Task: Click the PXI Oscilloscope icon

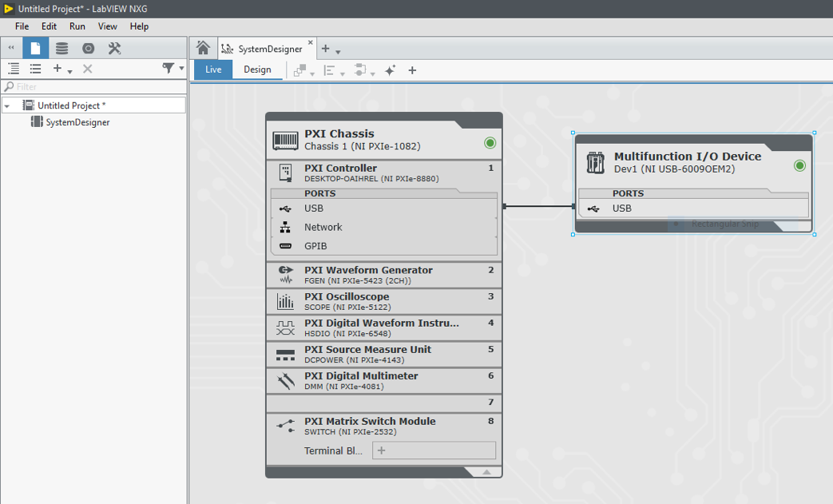Action: pyautogui.click(x=285, y=301)
